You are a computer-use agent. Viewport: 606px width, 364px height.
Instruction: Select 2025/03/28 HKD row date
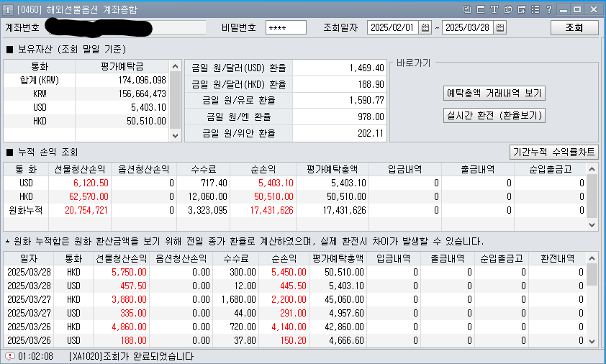click(29, 272)
